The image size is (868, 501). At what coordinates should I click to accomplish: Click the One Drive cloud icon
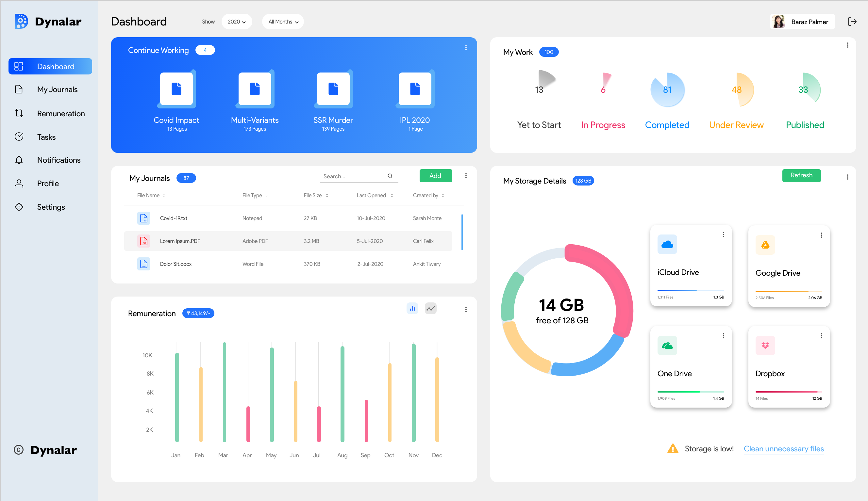[x=667, y=346]
